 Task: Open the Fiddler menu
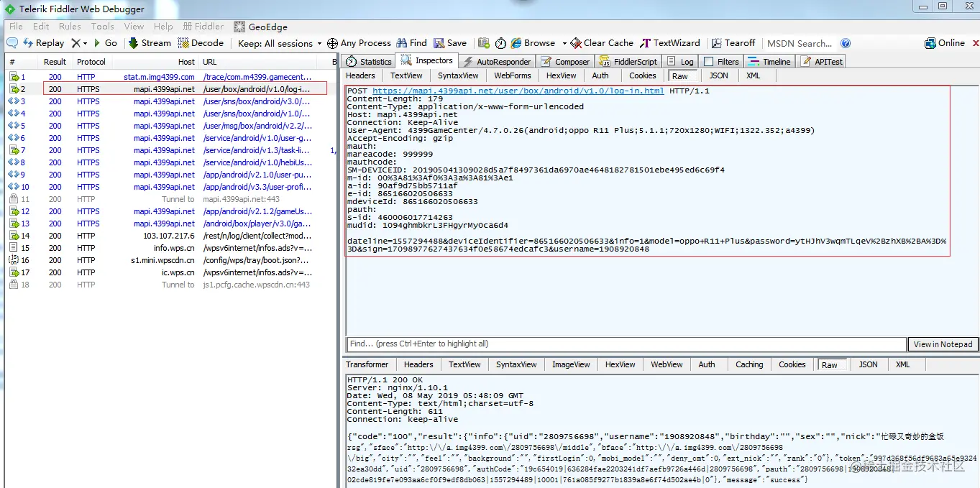click(x=203, y=27)
